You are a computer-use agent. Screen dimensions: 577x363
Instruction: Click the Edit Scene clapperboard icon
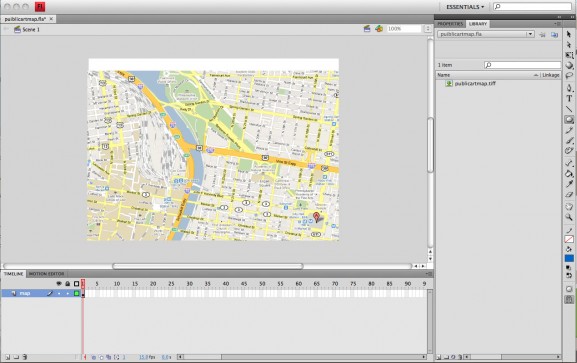click(x=367, y=28)
